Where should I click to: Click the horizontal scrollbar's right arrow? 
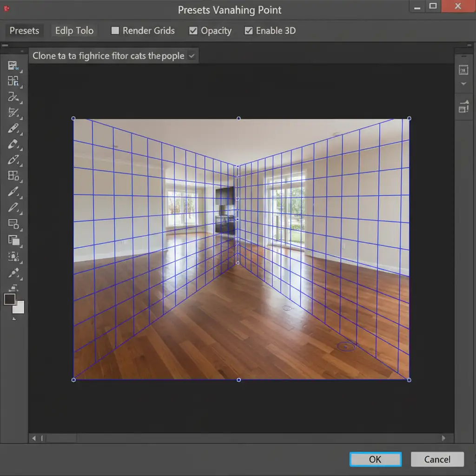[443, 438]
